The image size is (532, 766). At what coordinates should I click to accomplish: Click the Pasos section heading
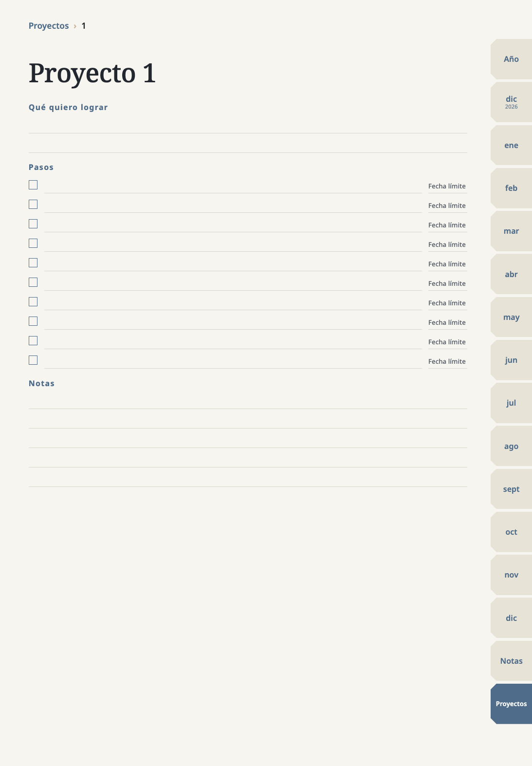click(41, 167)
